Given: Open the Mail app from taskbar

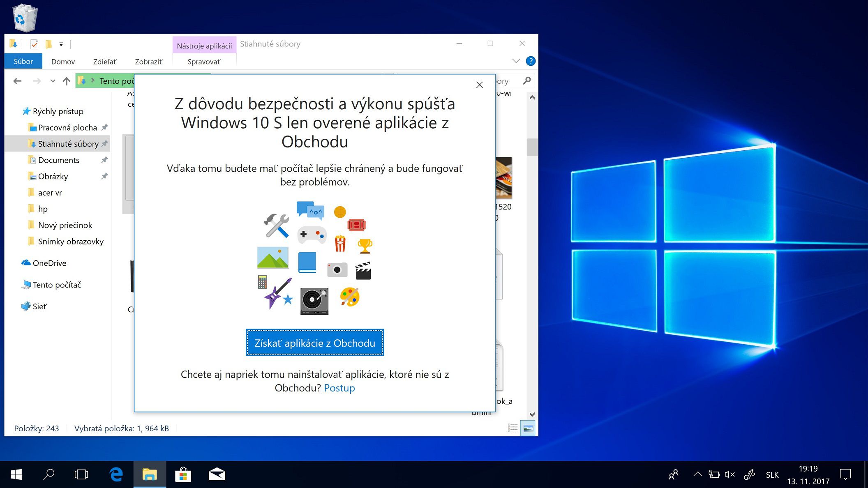Looking at the screenshot, I should pos(217,474).
